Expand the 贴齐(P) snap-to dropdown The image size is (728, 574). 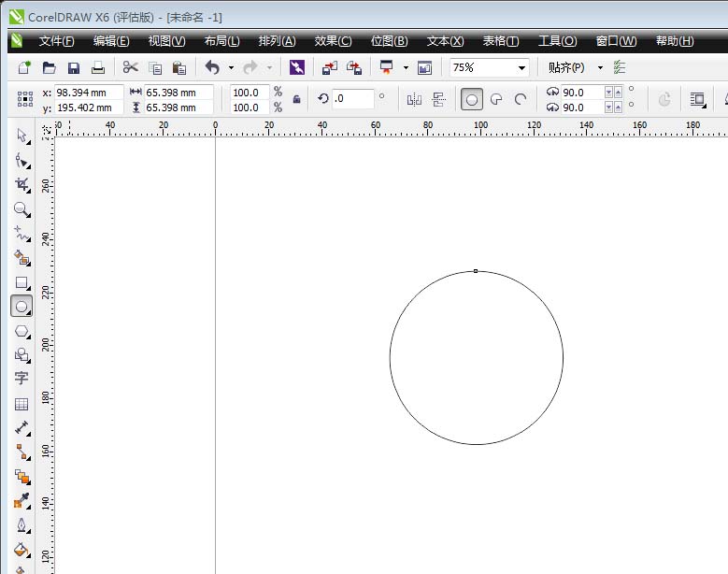(x=600, y=67)
